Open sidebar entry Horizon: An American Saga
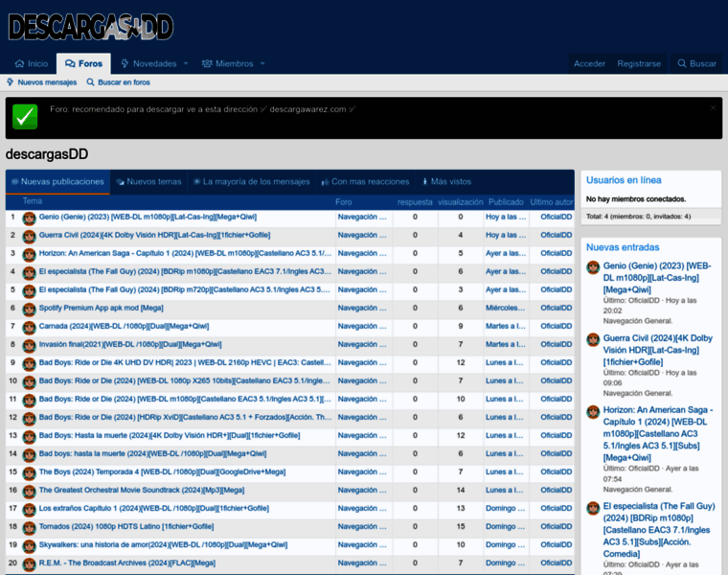Image resolution: width=728 pixels, height=575 pixels. (658, 434)
